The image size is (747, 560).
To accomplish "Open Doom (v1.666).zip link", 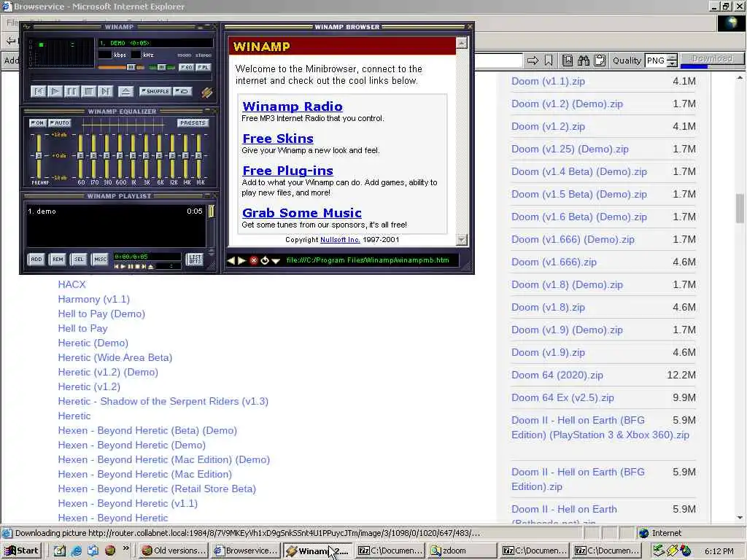I will tap(554, 262).
